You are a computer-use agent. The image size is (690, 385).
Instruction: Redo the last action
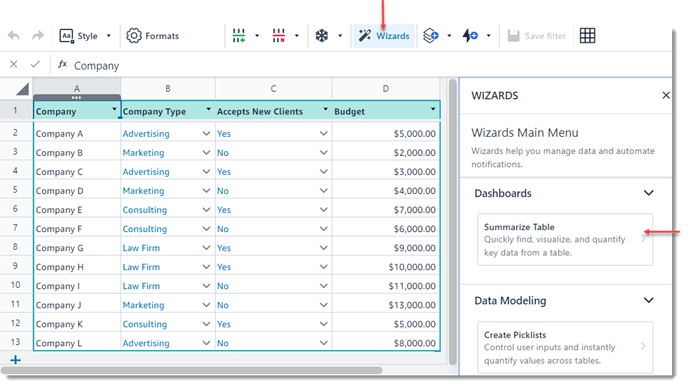pyautogui.click(x=38, y=36)
